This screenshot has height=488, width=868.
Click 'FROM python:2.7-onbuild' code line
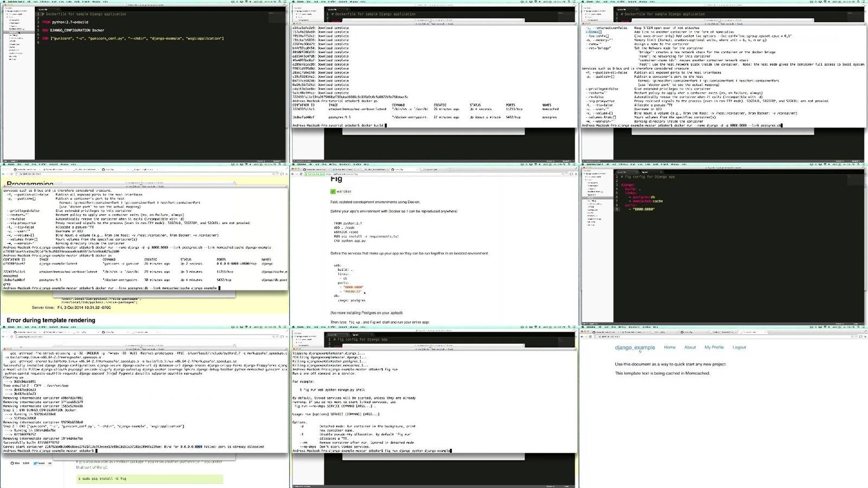pos(65,22)
